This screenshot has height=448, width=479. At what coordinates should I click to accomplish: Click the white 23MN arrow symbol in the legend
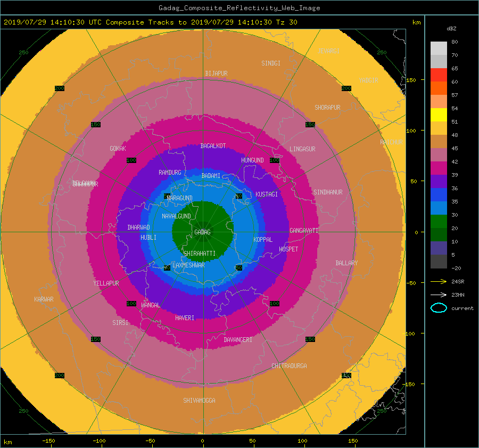coord(439,295)
